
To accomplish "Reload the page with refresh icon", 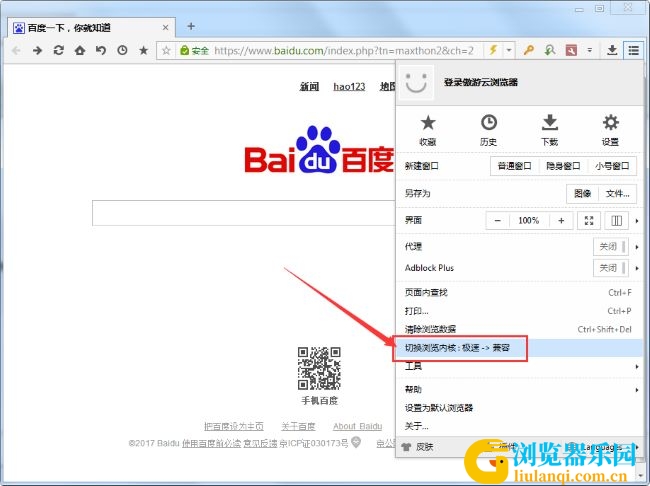I will pos(58,51).
